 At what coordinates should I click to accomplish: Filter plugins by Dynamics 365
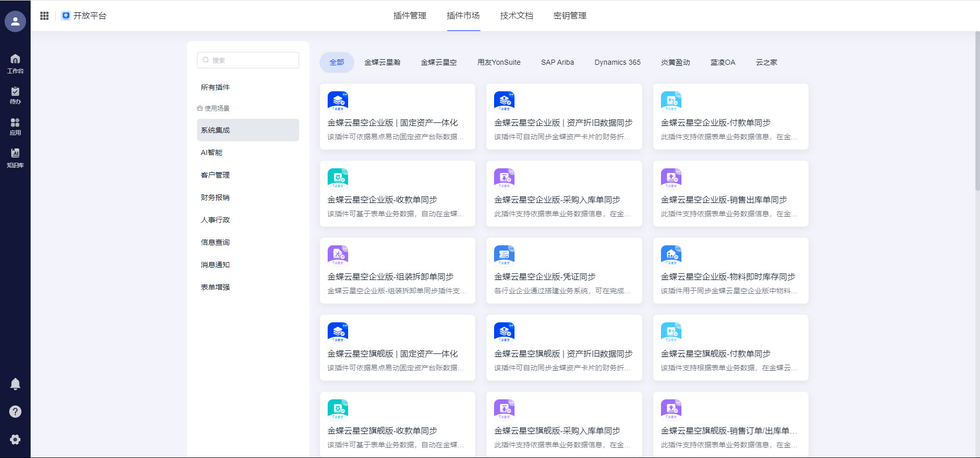[617, 62]
